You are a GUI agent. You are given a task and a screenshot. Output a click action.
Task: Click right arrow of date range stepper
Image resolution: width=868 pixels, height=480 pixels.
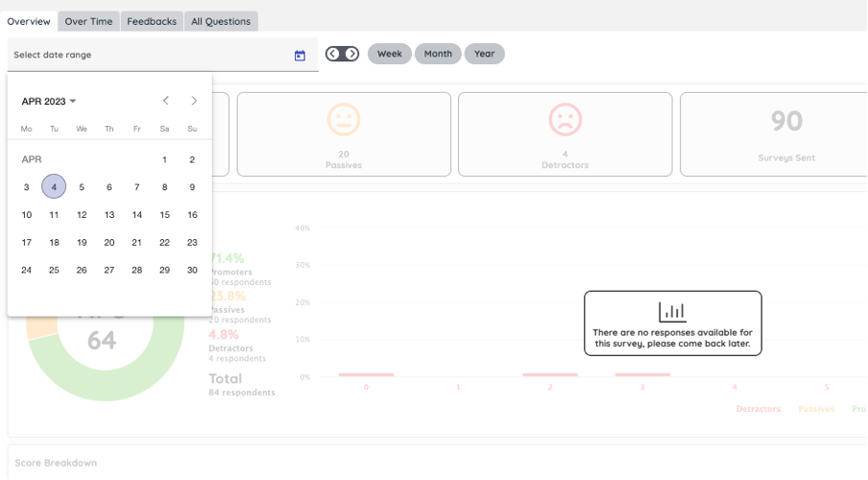[x=351, y=54]
